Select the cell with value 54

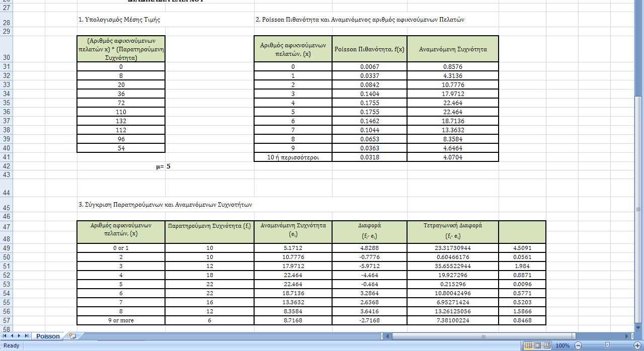pos(121,148)
